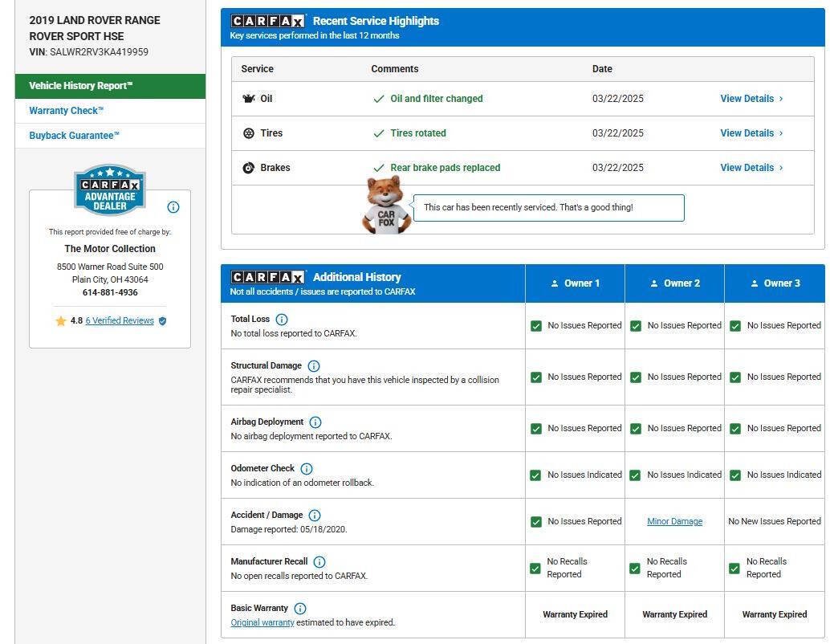
Task: Open the Advantage Dealer info icon
Action: tap(173, 207)
